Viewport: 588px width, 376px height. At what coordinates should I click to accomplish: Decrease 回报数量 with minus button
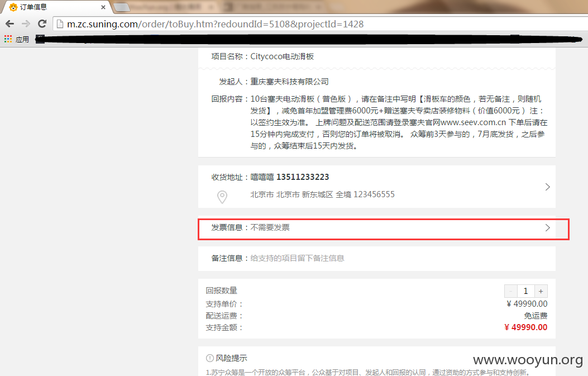point(511,291)
